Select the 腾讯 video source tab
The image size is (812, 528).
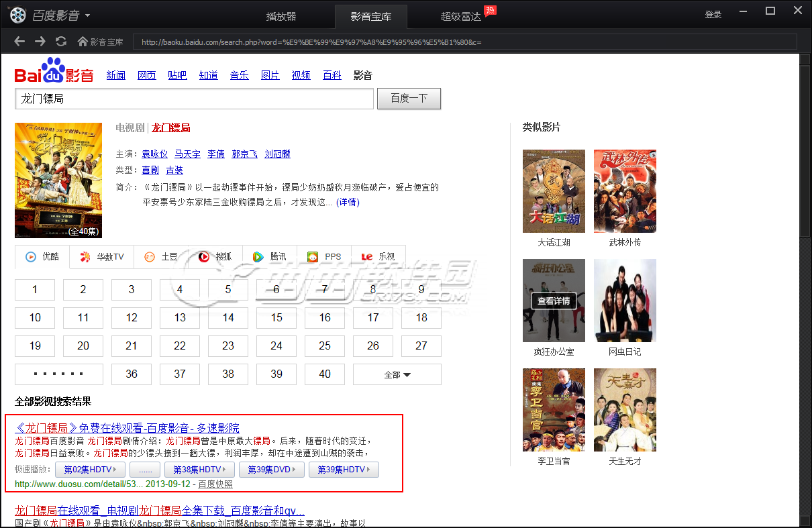269,256
